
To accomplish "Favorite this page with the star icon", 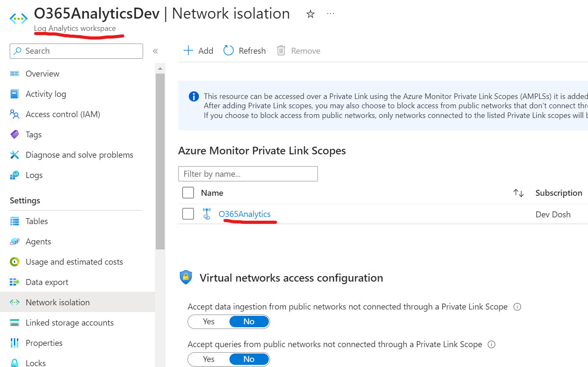I will tap(310, 14).
